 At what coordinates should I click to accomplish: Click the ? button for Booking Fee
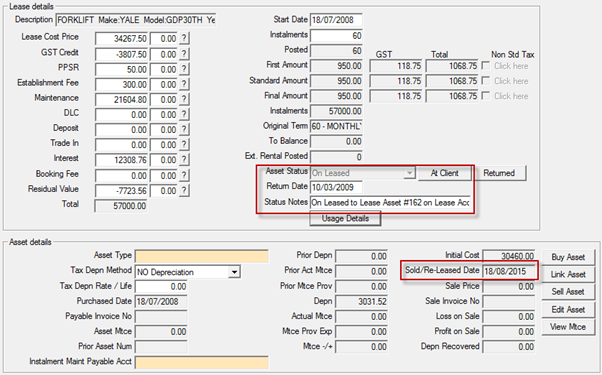[x=185, y=175]
